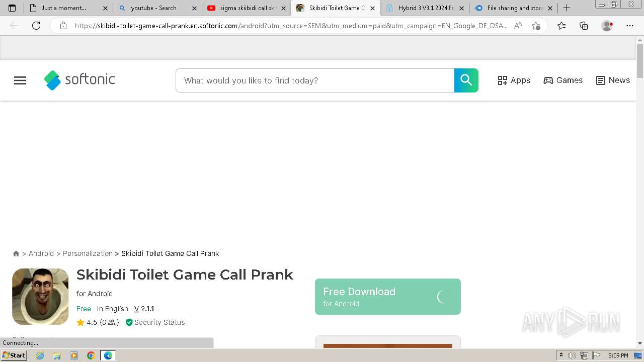Click the home breadcrumb icon
644x362 pixels.
tap(16, 253)
